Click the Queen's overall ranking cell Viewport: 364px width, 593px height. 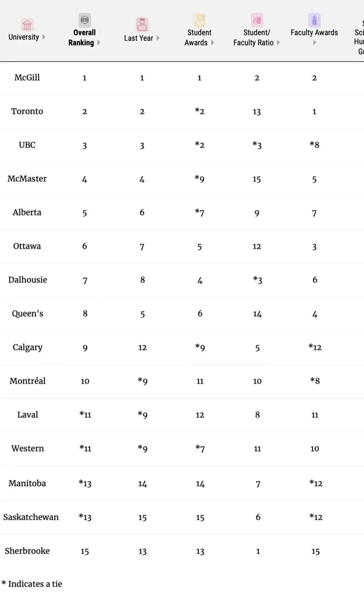click(x=85, y=314)
